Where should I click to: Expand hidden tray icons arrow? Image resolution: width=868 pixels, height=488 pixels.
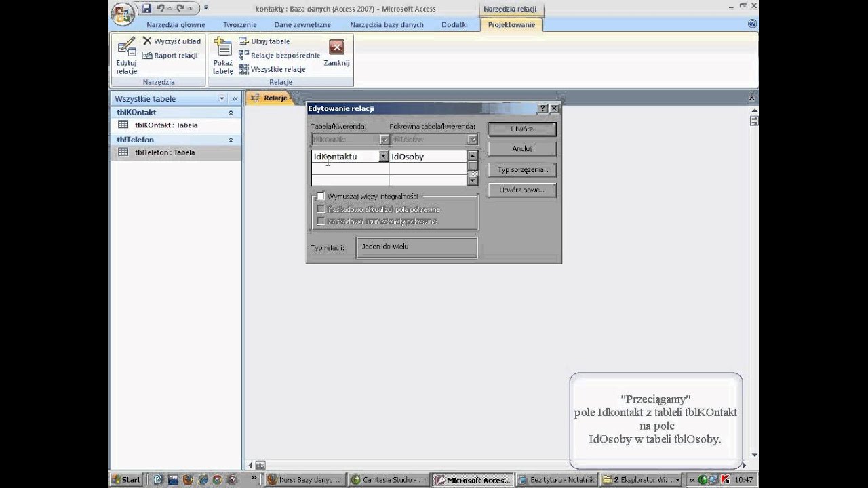(692, 480)
